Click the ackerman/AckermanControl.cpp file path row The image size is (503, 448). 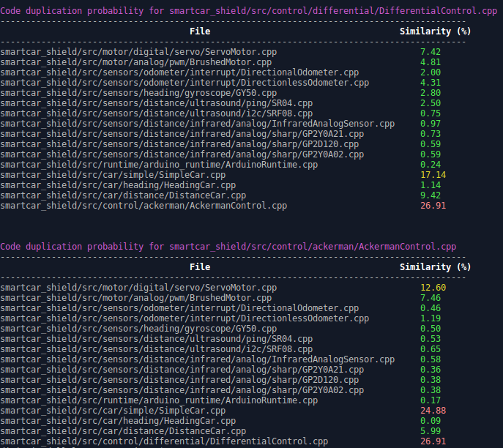click(x=144, y=206)
